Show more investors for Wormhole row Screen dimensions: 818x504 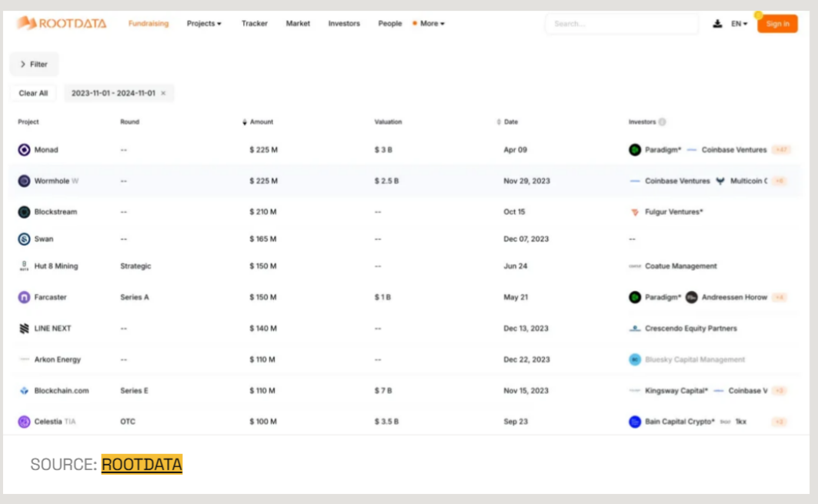click(780, 181)
